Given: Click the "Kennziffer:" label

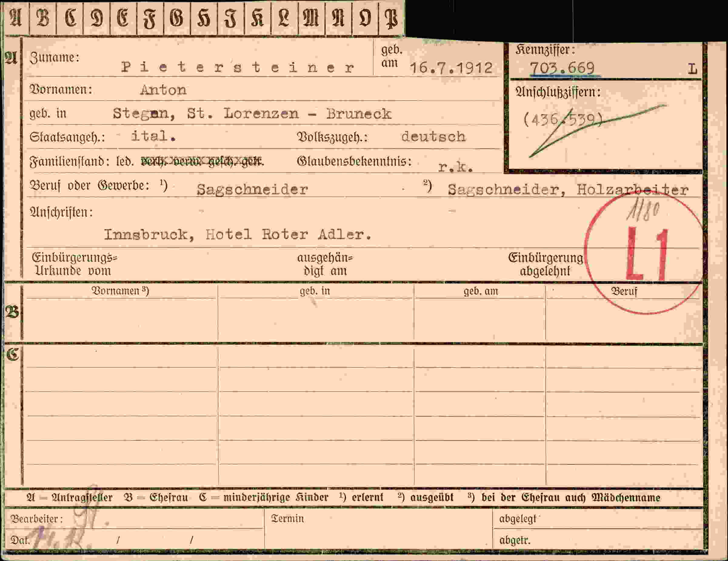Looking at the screenshot, I should [545, 50].
